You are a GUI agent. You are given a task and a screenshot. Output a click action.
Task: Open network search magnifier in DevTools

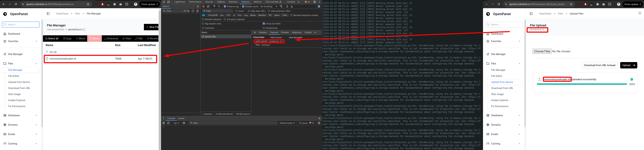click(x=219, y=7)
